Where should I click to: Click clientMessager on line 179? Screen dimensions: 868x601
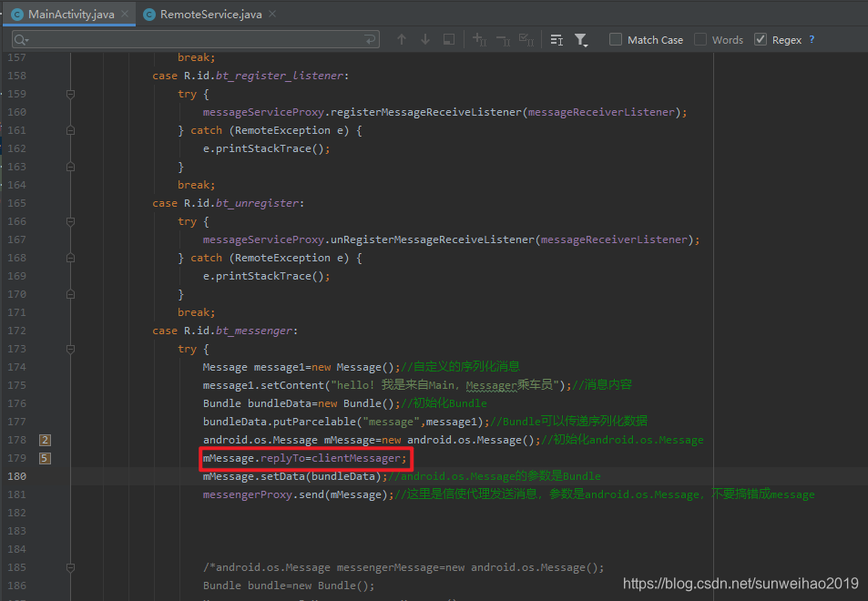click(x=356, y=458)
